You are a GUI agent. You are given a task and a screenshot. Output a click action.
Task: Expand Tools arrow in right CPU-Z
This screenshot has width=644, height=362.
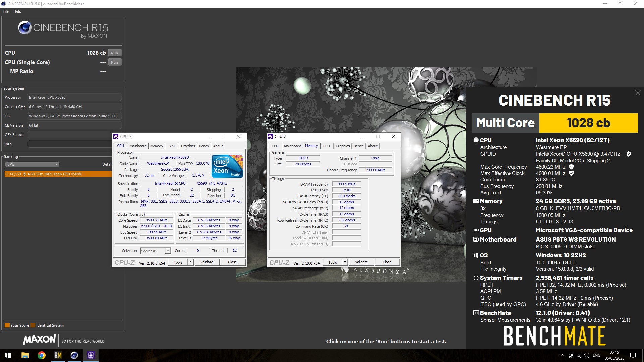coord(345,262)
